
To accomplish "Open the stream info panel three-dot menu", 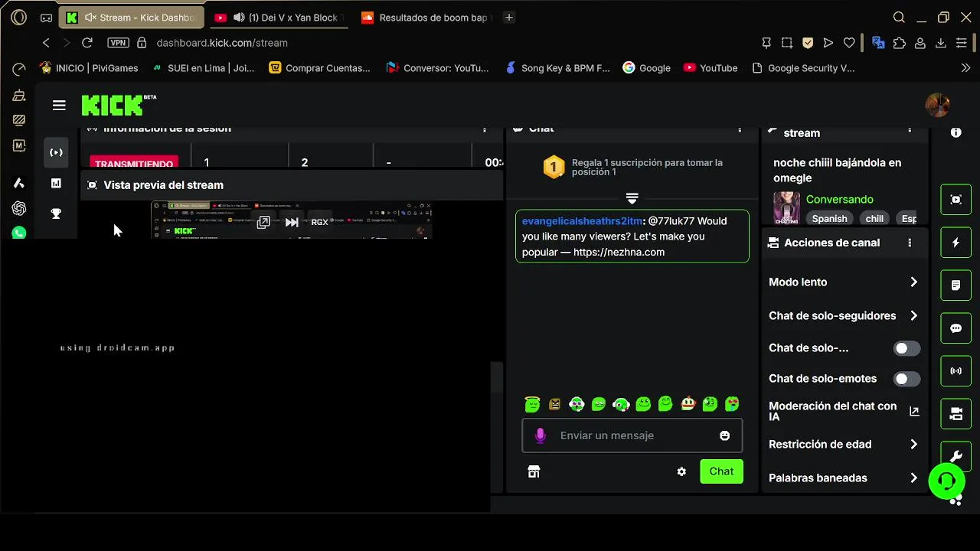I will click(910, 130).
